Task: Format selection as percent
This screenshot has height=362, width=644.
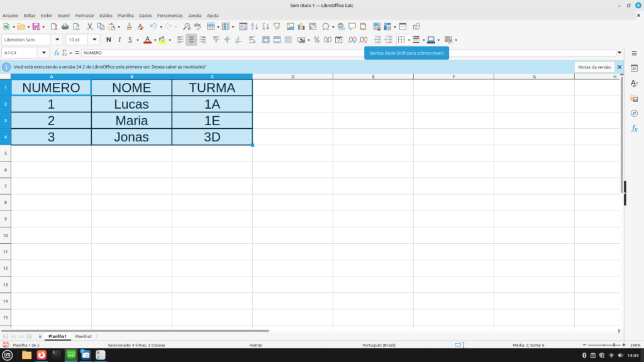Action: (x=316, y=40)
